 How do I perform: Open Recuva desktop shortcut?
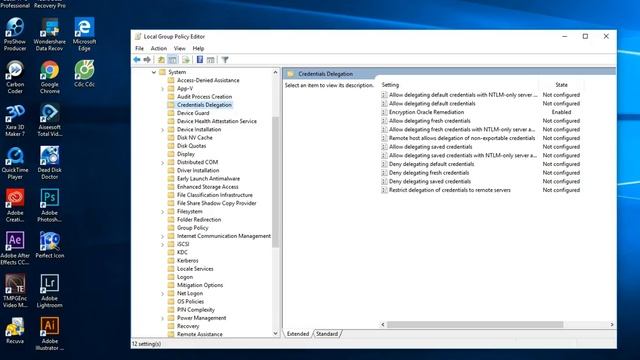click(x=15, y=331)
